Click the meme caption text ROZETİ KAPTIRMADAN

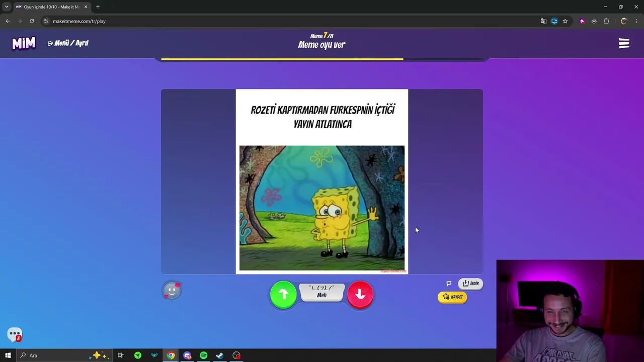coord(289,110)
